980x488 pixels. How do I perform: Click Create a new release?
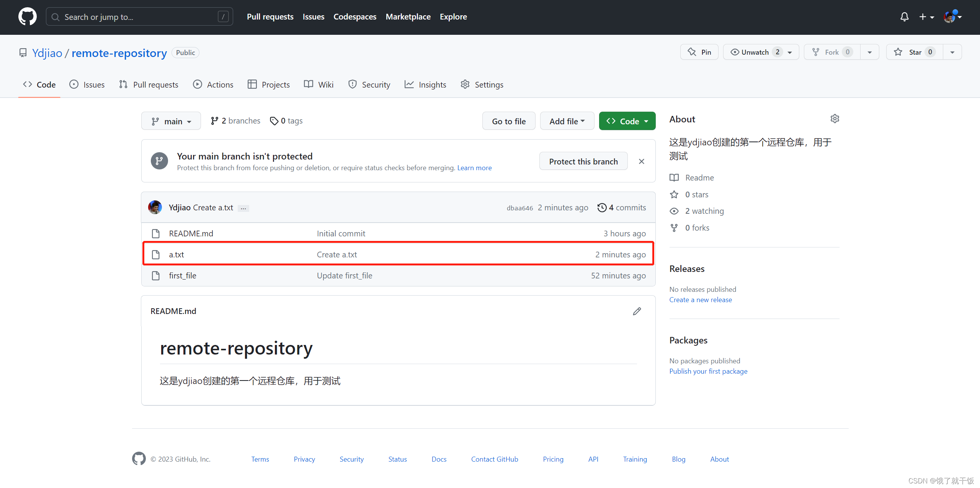click(701, 300)
